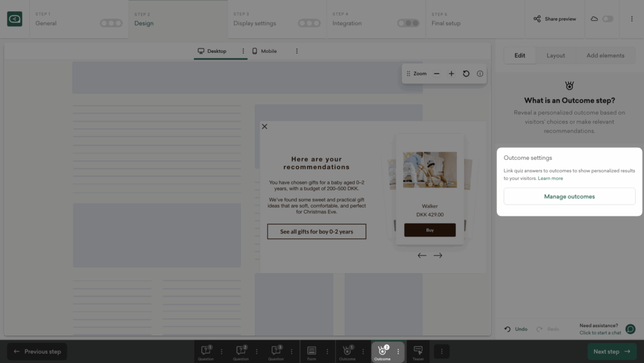Switch to Mobile preview
The height and width of the screenshot is (363, 644).
(x=264, y=51)
